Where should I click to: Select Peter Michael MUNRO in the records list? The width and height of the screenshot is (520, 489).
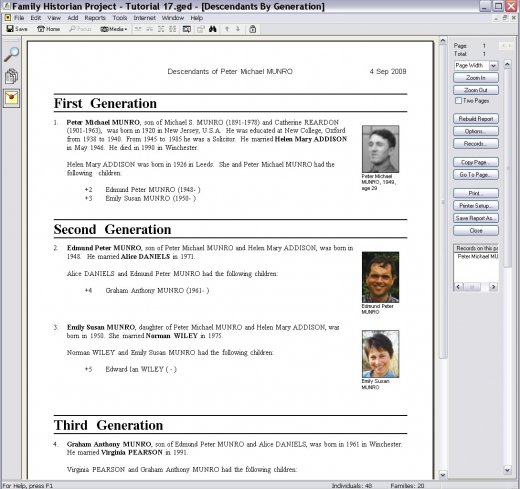point(477,256)
